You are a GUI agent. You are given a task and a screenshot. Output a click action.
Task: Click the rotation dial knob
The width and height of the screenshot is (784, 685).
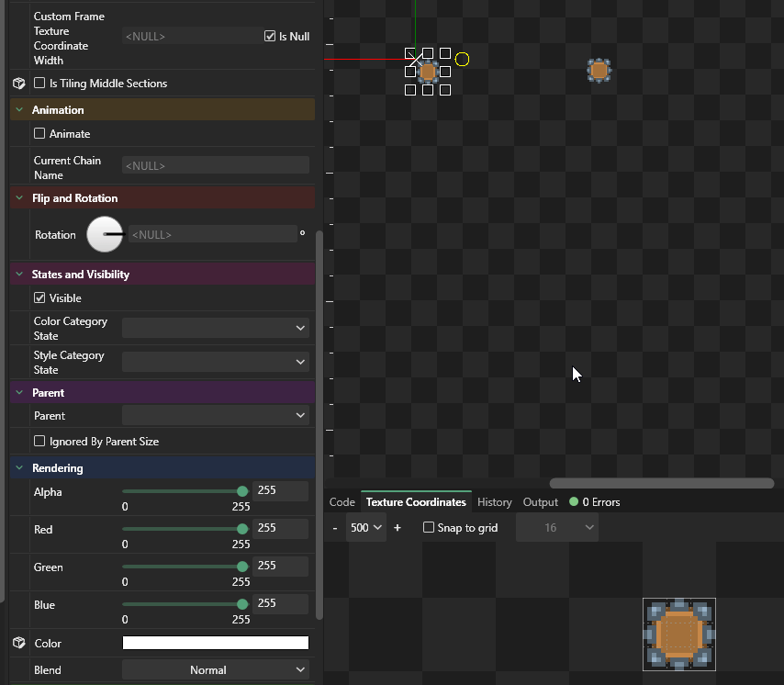[x=105, y=234]
